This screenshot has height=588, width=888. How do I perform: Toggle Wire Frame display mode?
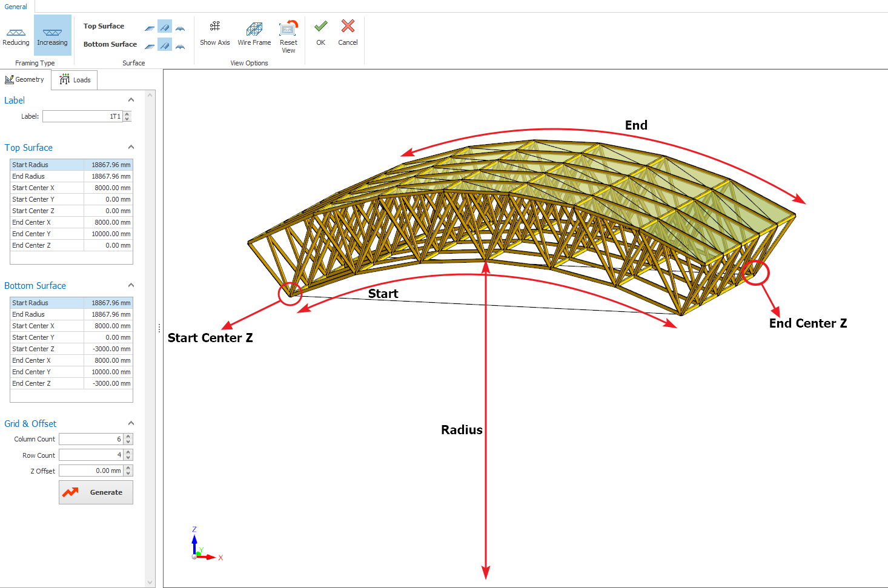(254, 33)
